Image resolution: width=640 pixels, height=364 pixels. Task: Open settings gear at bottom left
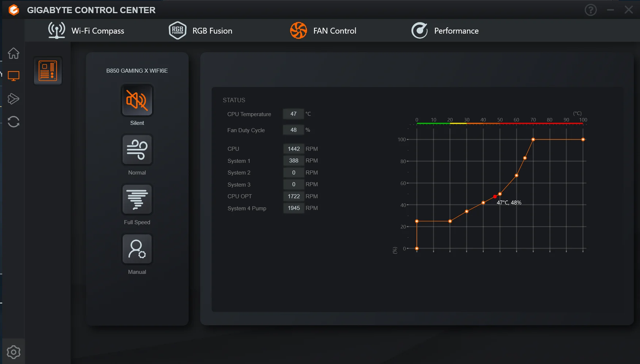[14, 352]
